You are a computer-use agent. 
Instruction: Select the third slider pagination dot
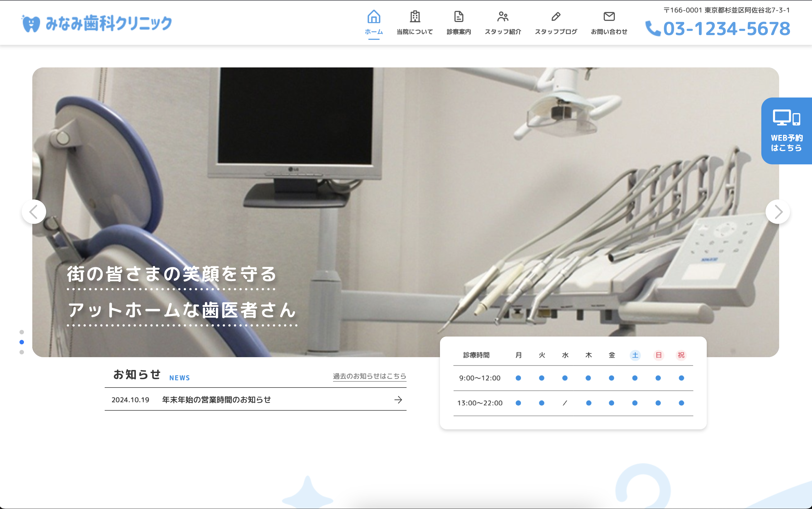[22, 352]
